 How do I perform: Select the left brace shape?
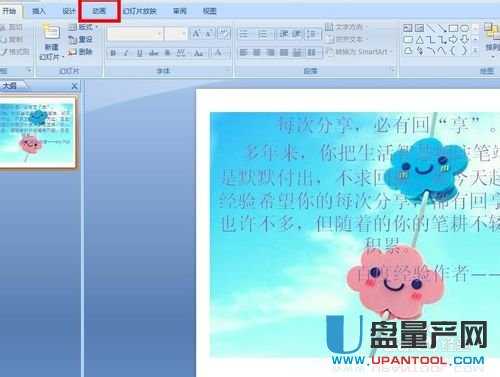click(x=453, y=51)
